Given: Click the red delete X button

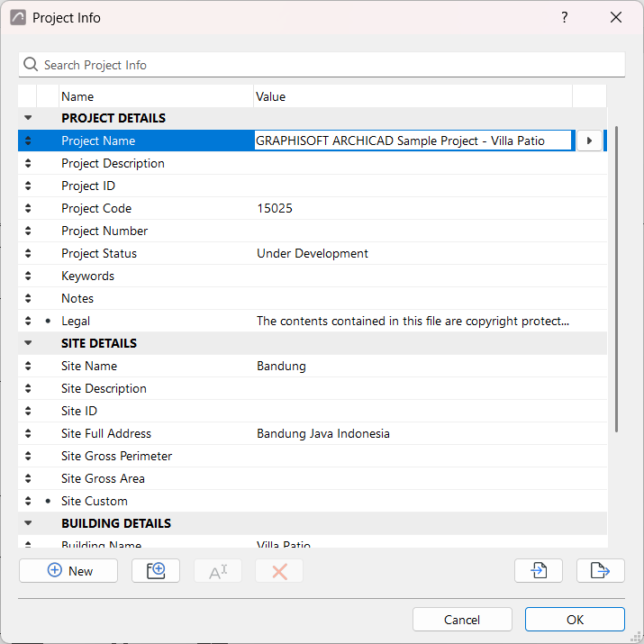Looking at the screenshot, I should tap(279, 570).
